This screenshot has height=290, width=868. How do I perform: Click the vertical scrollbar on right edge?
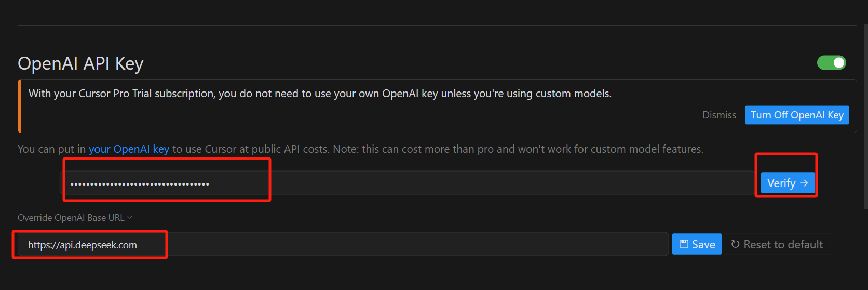click(864, 114)
